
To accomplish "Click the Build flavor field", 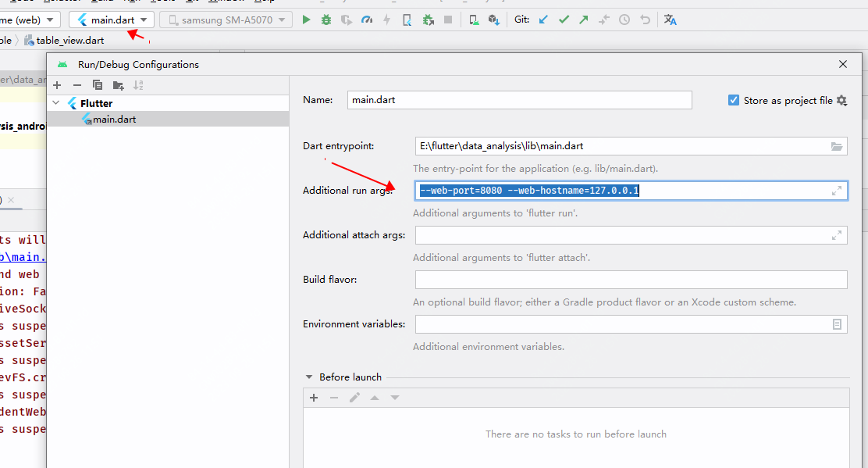I will click(x=631, y=280).
